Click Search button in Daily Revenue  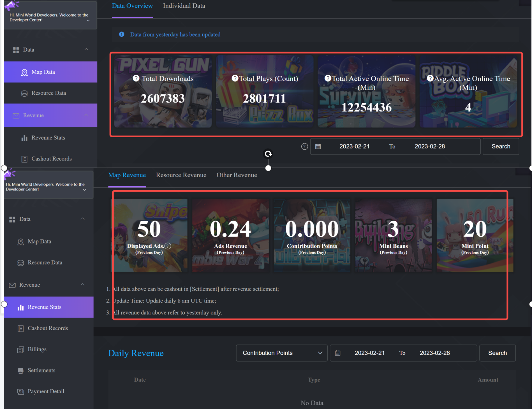click(x=497, y=353)
